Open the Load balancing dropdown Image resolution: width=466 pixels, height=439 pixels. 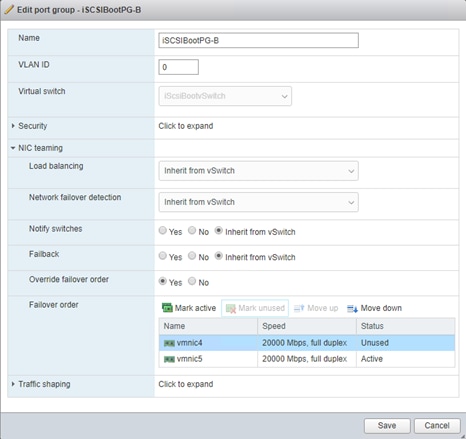click(259, 171)
